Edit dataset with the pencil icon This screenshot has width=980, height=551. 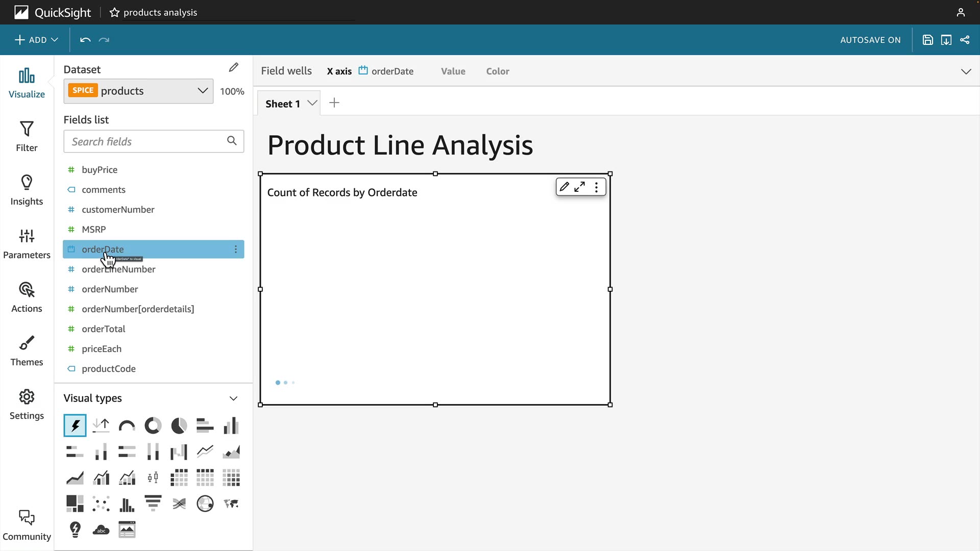[233, 68]
